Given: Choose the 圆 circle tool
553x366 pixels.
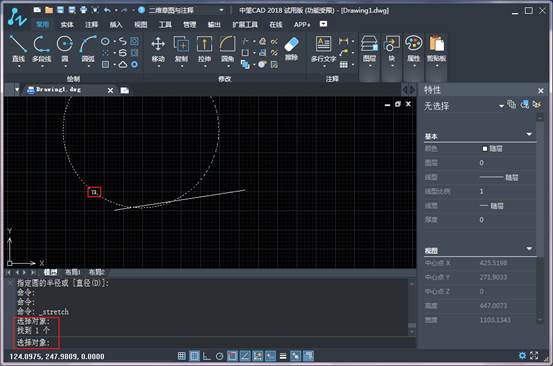Looking at the screenshot, I should (x=65, y=49).
